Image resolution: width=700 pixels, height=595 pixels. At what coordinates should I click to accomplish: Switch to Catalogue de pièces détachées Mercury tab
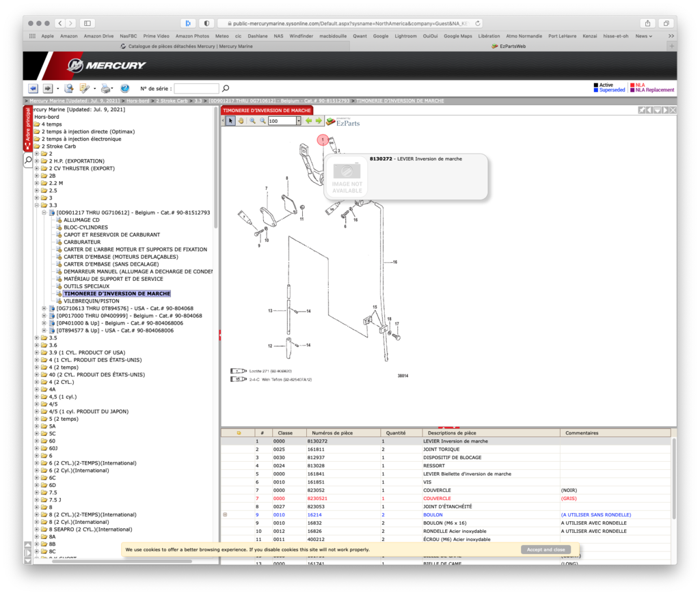(187, 46)
